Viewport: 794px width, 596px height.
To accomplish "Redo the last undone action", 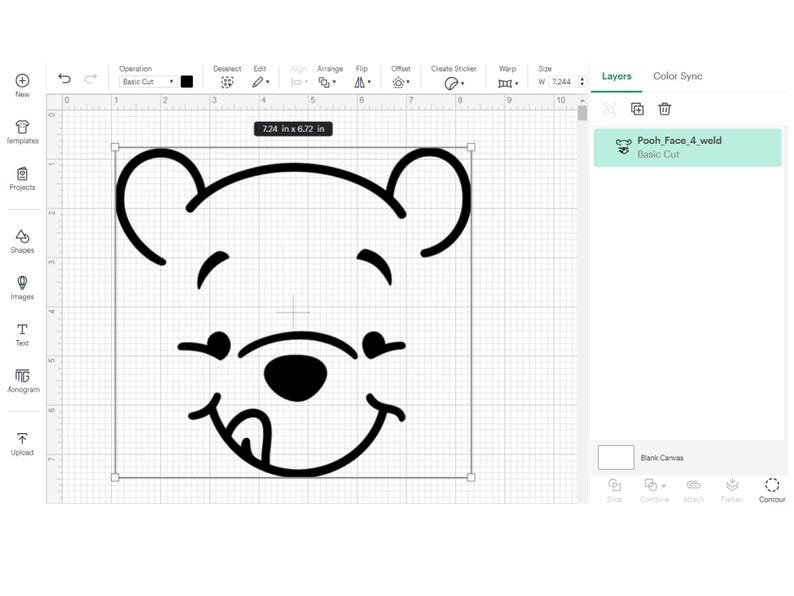I will tap(91, 78).
